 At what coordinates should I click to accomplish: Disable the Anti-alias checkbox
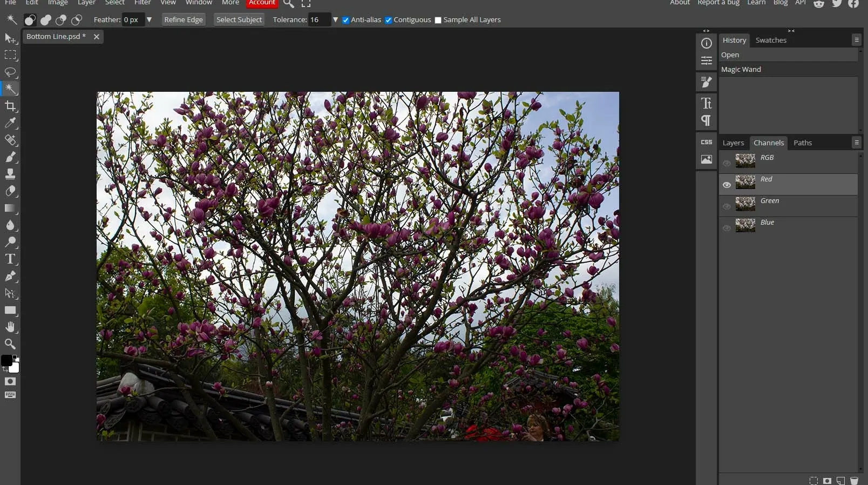[346, 20]
